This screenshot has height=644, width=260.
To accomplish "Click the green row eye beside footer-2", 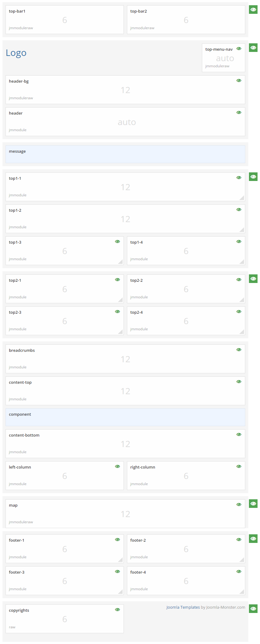I will tap(253, 539).
